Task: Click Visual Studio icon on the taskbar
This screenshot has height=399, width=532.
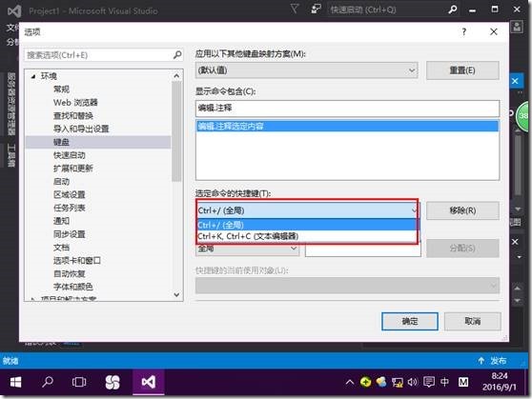Action: [149, 383]
